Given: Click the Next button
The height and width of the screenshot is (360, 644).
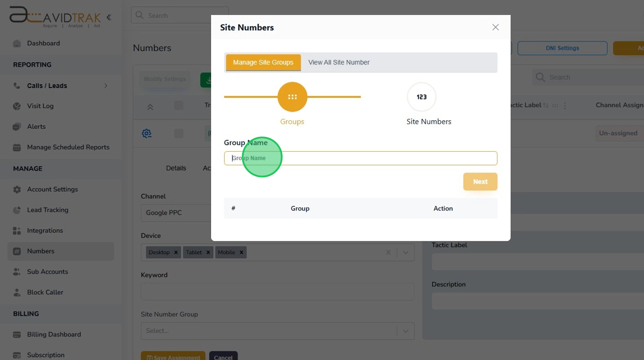Looking at the screenshot, I should pos(480,182).
